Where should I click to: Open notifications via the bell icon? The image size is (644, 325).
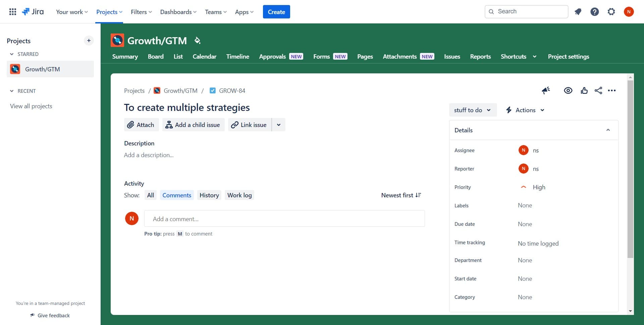coord(578,11)
